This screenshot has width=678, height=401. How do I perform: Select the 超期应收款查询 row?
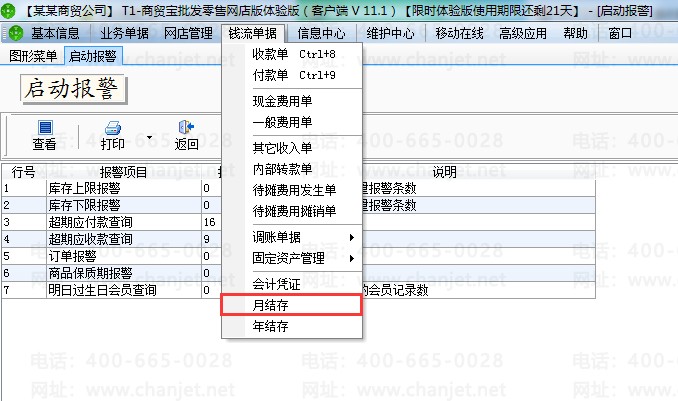[x=298, y=239]
